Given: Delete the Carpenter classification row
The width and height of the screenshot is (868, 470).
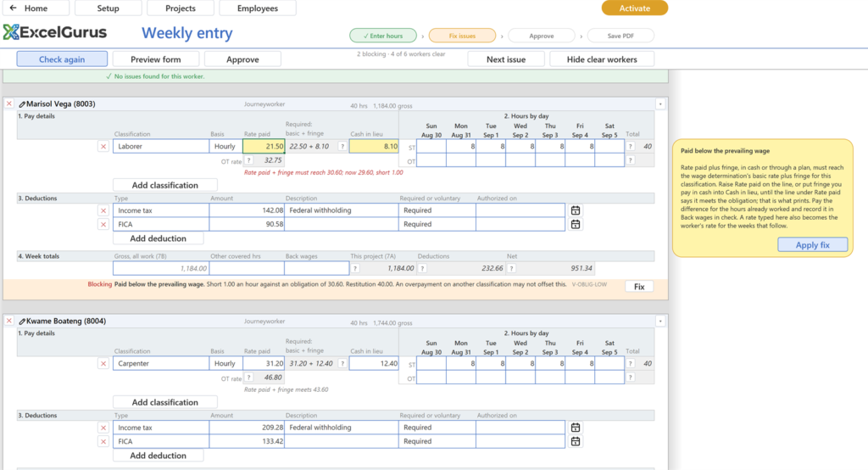Looking at the screenshot, I should [x=103, y=364].
